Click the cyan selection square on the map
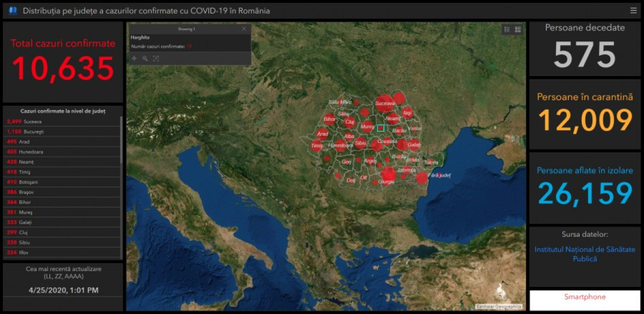 pos(380,128)
